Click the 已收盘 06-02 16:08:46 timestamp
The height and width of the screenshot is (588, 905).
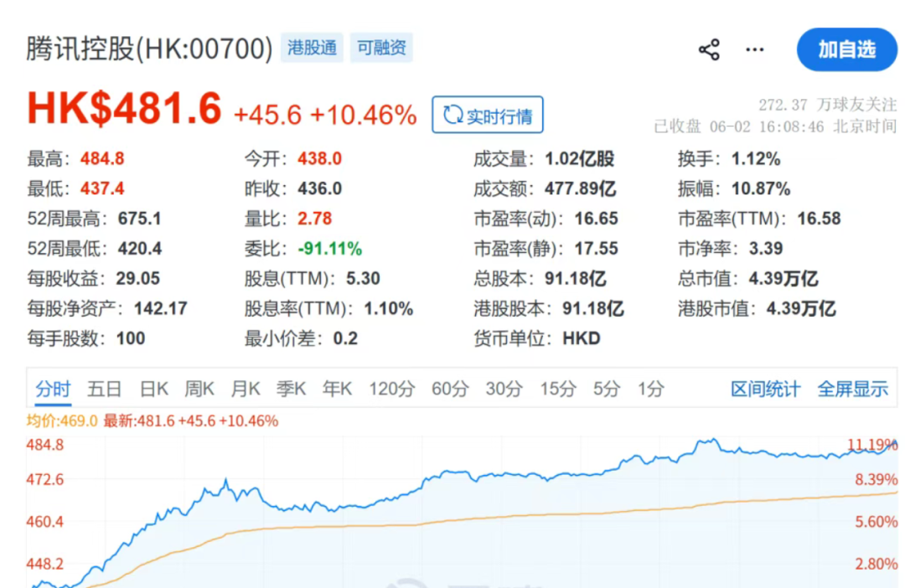[776, 126]
